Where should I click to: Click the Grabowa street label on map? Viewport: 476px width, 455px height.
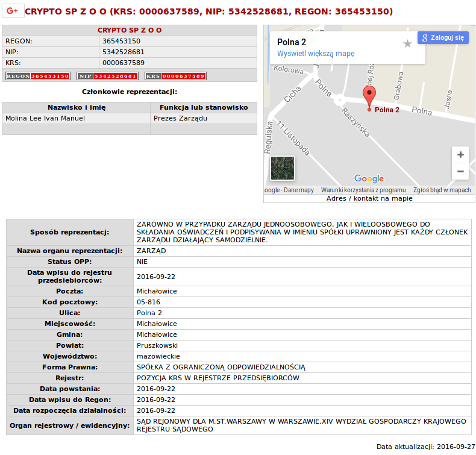click(x=399, y=86)
